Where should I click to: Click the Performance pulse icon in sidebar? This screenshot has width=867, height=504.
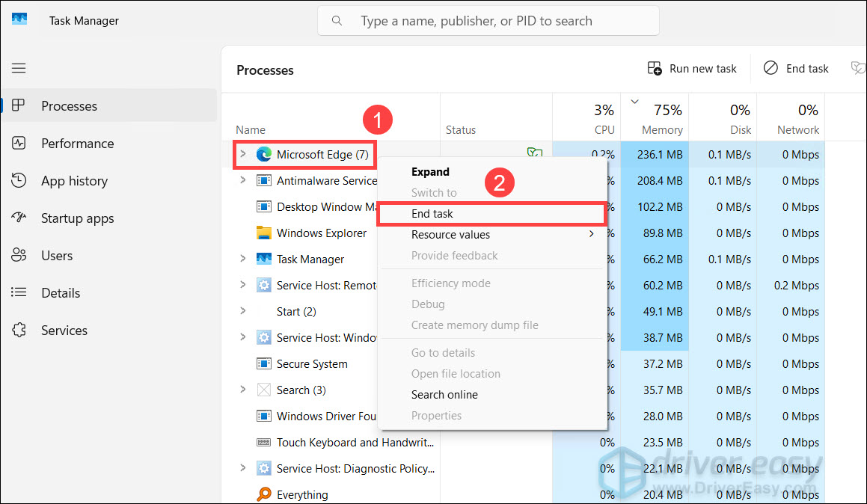[19, 143]
